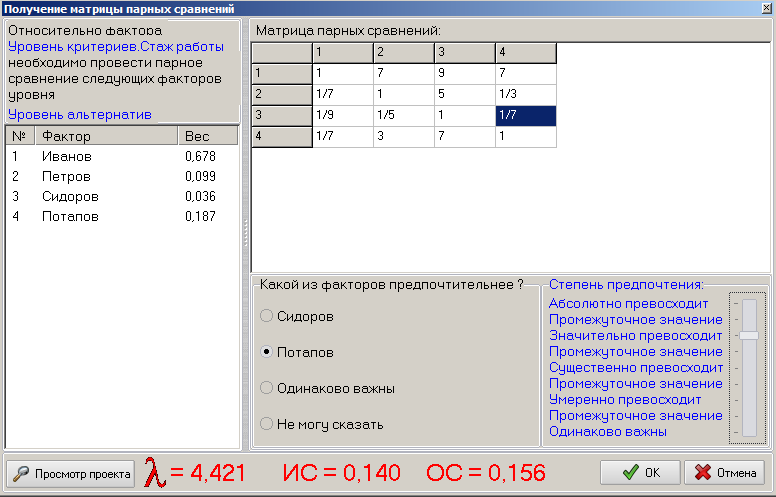Select the Сидоров row in factor list
This screenshot has height=497, width=776.
[x=122, y=196]
